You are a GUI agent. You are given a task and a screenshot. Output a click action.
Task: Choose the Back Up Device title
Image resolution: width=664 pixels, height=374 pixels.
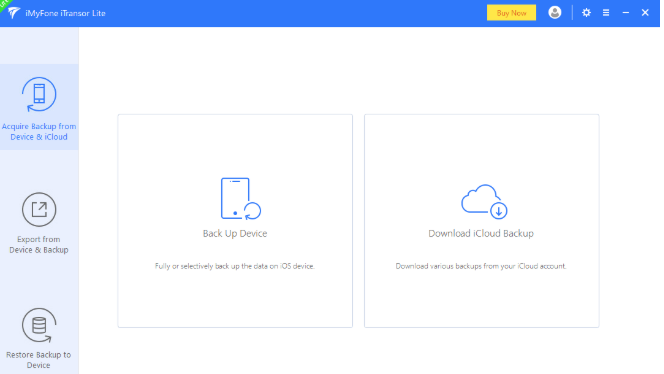235,233
